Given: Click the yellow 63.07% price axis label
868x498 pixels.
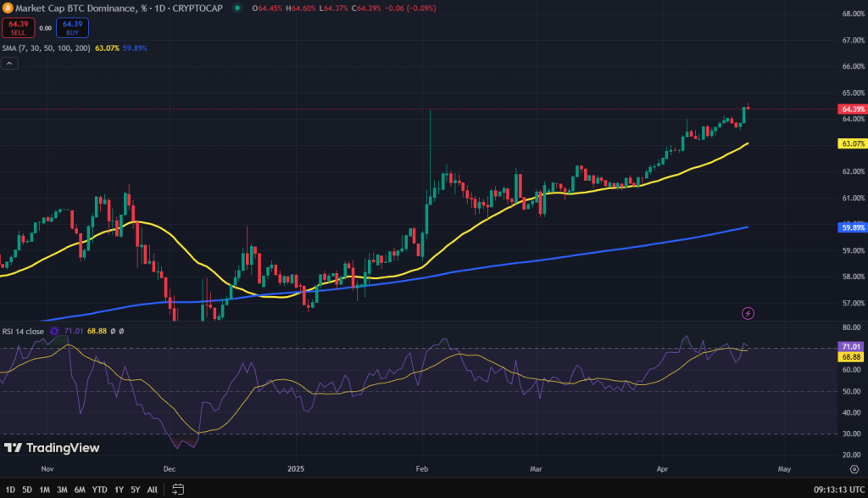Looking at the screenshot, I should coord(853,143).
